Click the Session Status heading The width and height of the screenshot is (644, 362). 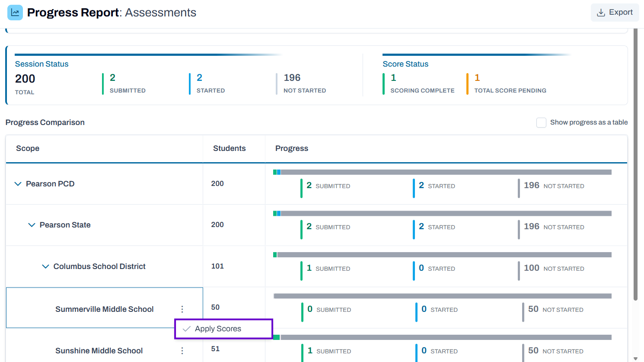41,64
